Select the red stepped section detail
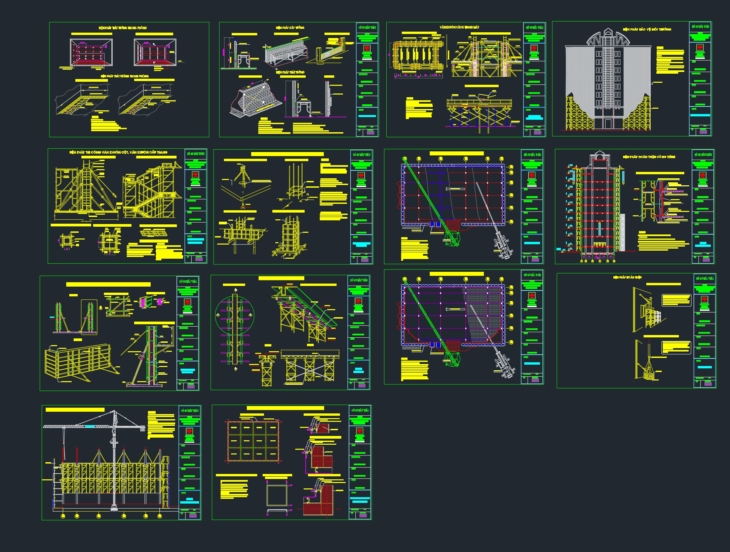 pos(322,472)
